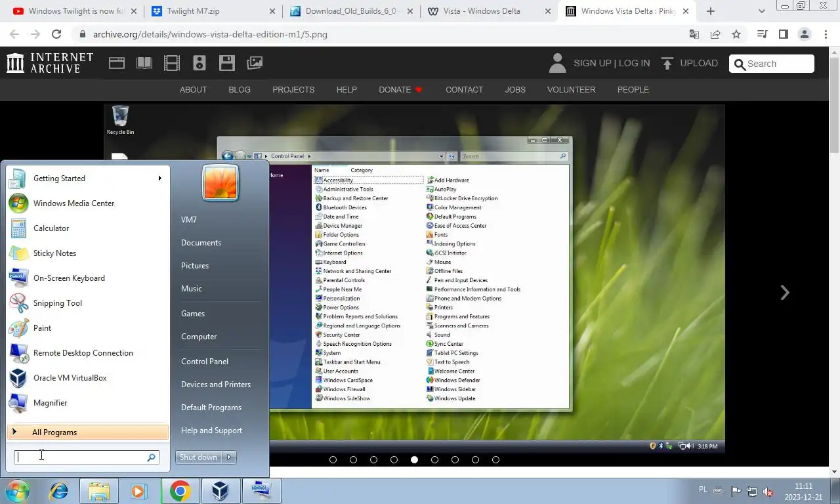Click the Shut down button
Viewport: 840px width, 504px height.
pos(199,457)
